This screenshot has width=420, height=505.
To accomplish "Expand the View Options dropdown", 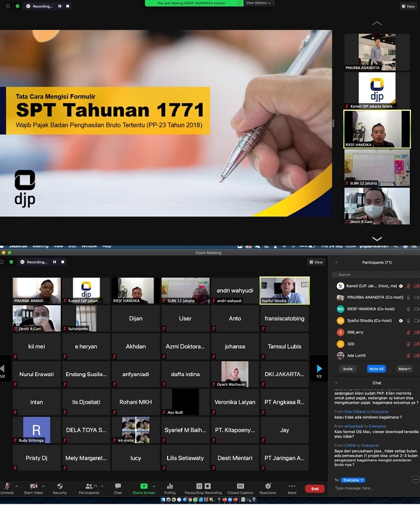I will 258,3.
